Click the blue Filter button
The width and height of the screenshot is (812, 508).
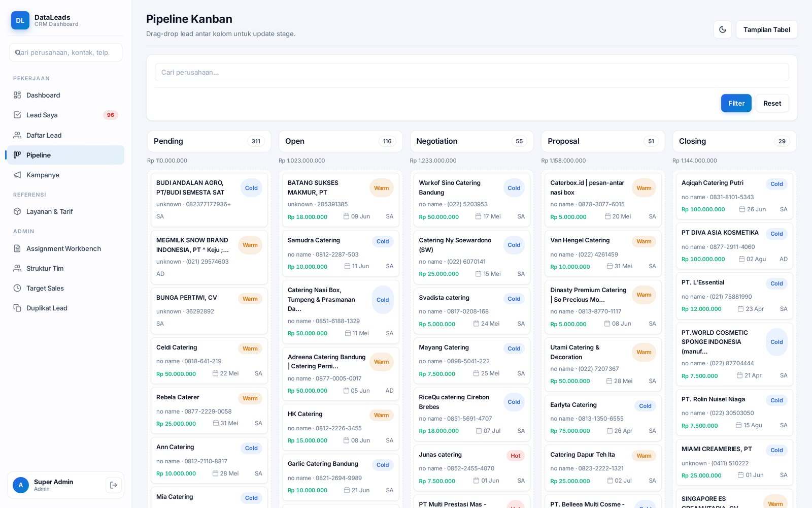click(736, 103)
